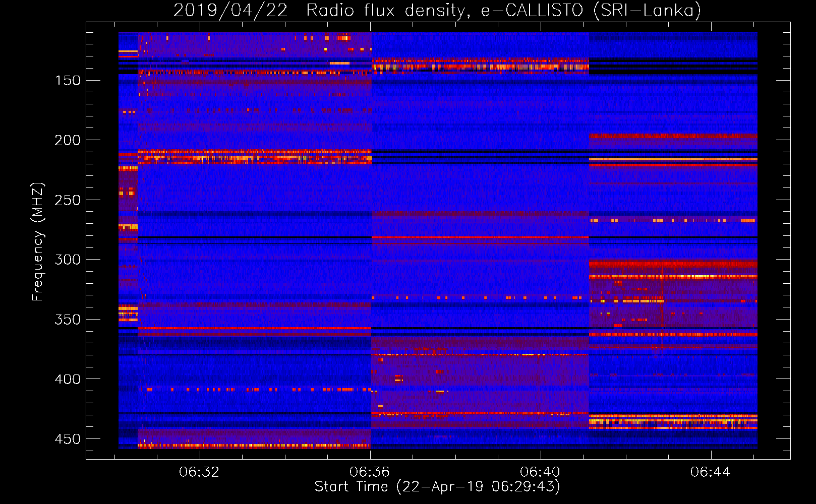The height and width of the screenshot is (504, 816).
Task: Click the 06:36 time tick label
Action: coord(370,472)
